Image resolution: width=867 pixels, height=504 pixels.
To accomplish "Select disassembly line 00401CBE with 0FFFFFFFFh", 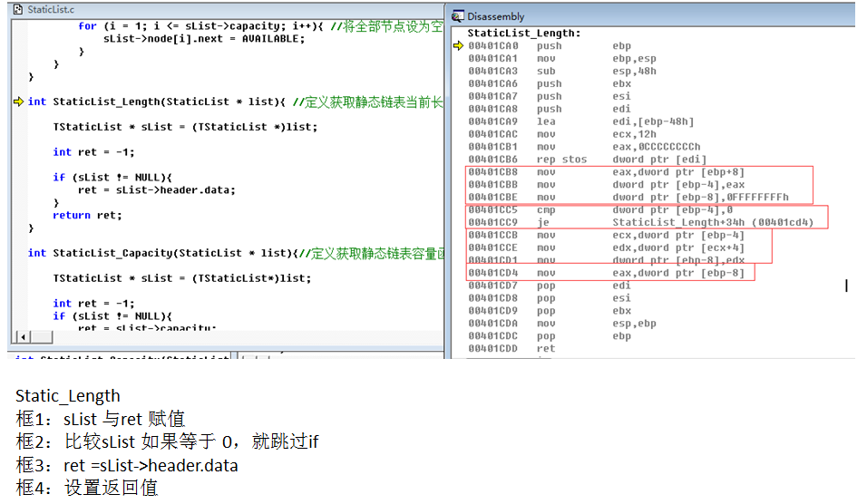I will 628,198.
